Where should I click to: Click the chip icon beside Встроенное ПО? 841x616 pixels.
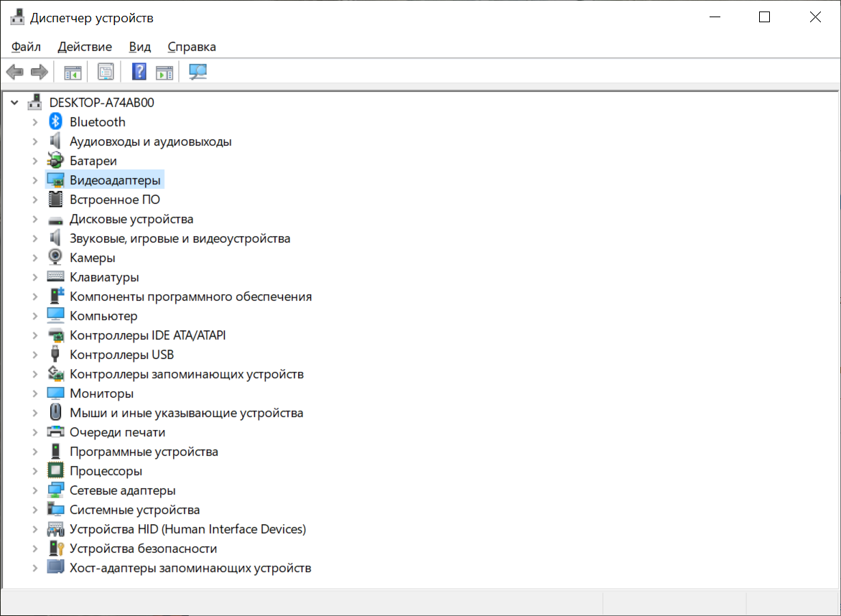pos(55,200)
